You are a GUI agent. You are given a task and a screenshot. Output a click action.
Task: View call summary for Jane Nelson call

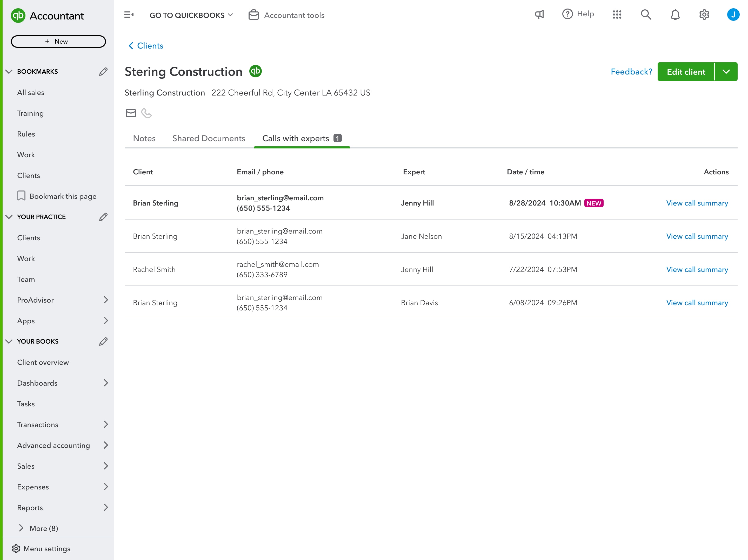click(x=697, y=236)
